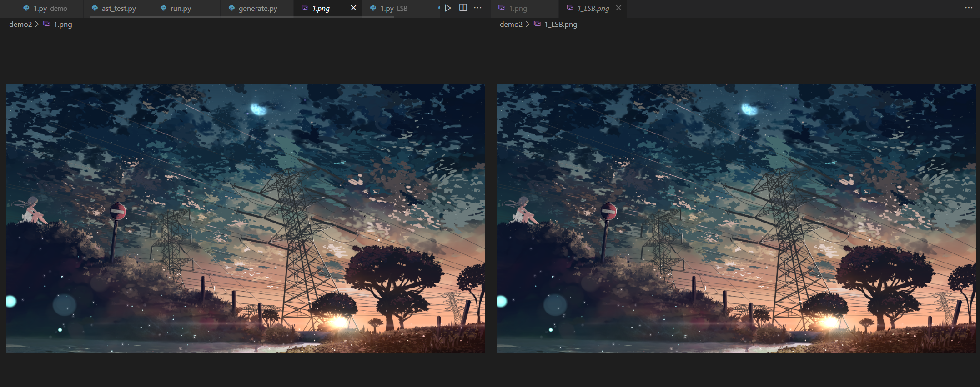Open the ast_test.py tab
Viewport: 980px width, 387px height.
click(x=118, y=8)
